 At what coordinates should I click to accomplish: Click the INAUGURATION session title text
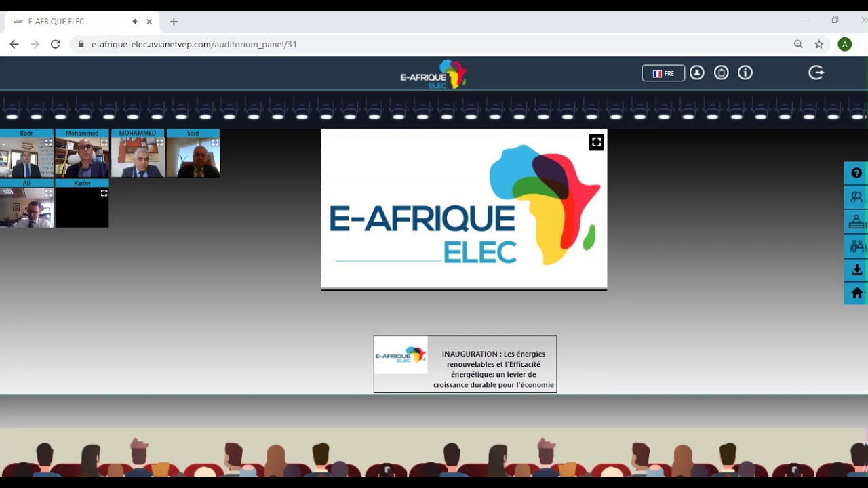click(493, 369)
